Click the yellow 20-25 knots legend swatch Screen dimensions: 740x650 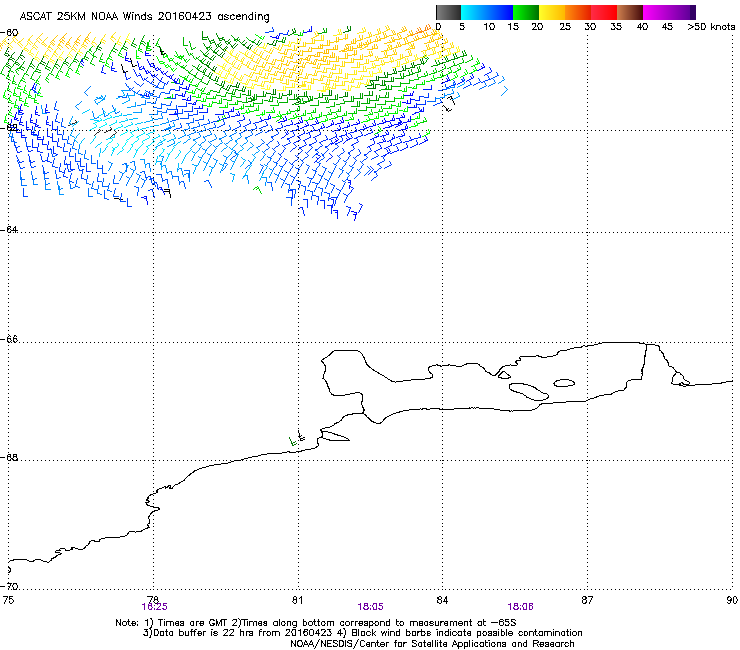[552, 12]
